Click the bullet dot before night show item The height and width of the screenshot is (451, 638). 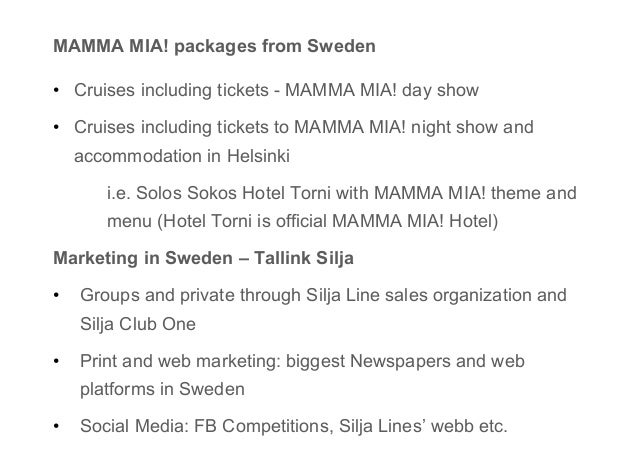click(x=56, y=127)
